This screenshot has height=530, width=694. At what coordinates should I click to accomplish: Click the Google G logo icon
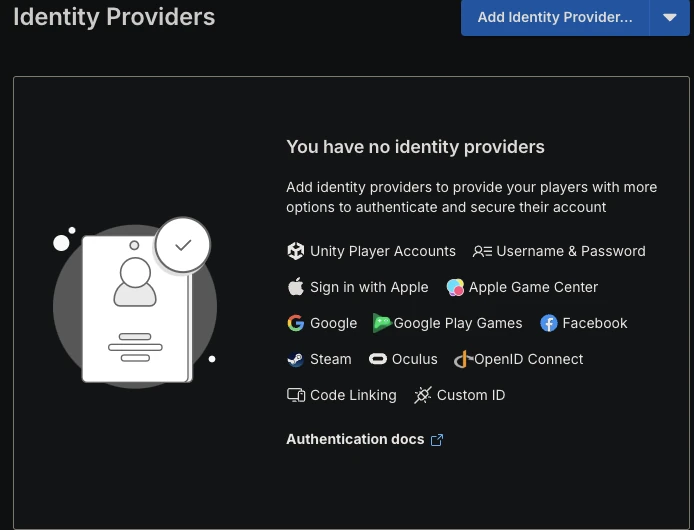point(296,323)
